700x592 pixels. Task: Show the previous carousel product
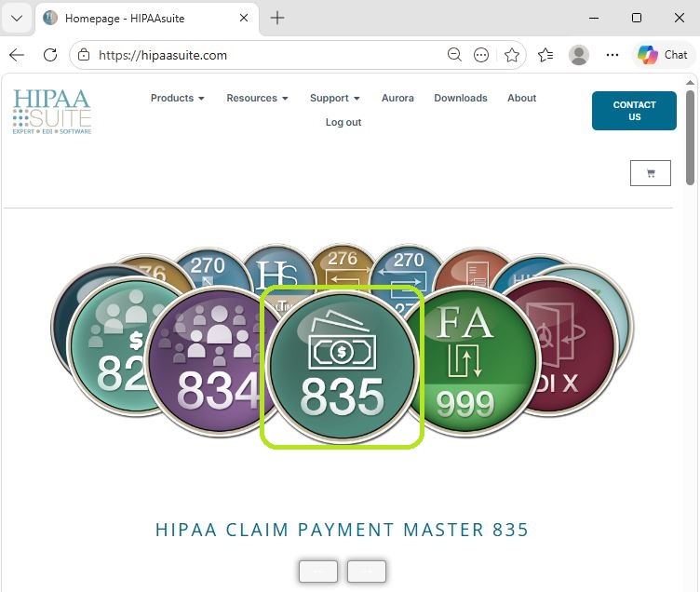[x=317, y=572]
